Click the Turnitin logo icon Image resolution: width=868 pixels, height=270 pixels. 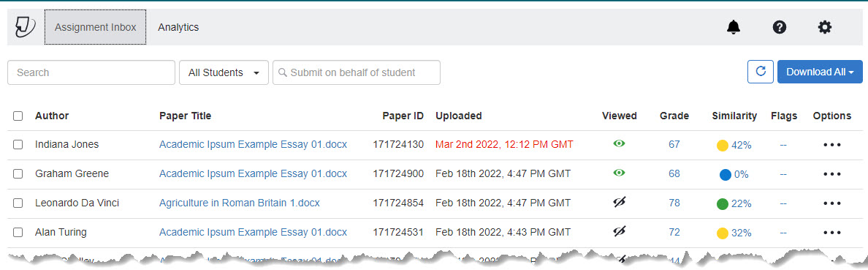click(x=26, y=27)
